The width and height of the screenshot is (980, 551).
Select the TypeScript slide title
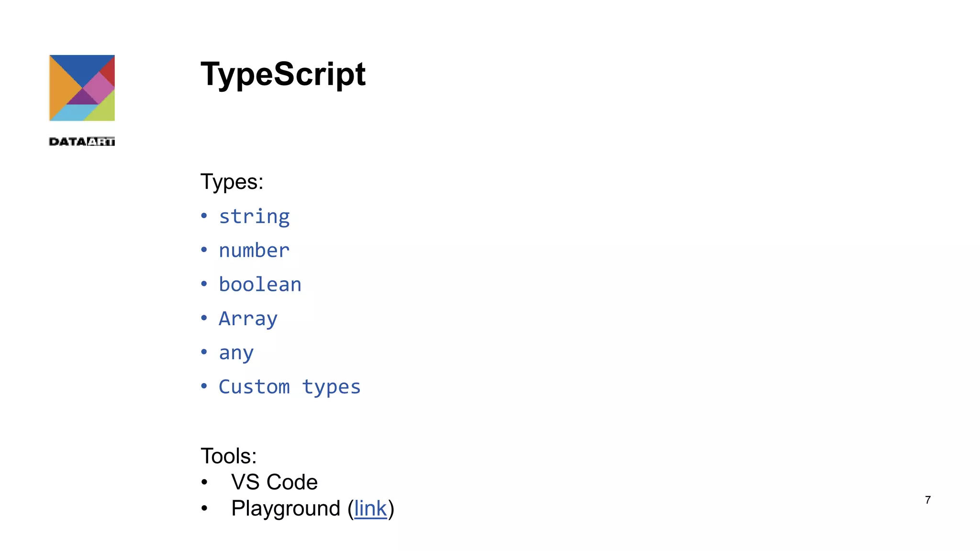pyautogui.click(x=283, y=74)
